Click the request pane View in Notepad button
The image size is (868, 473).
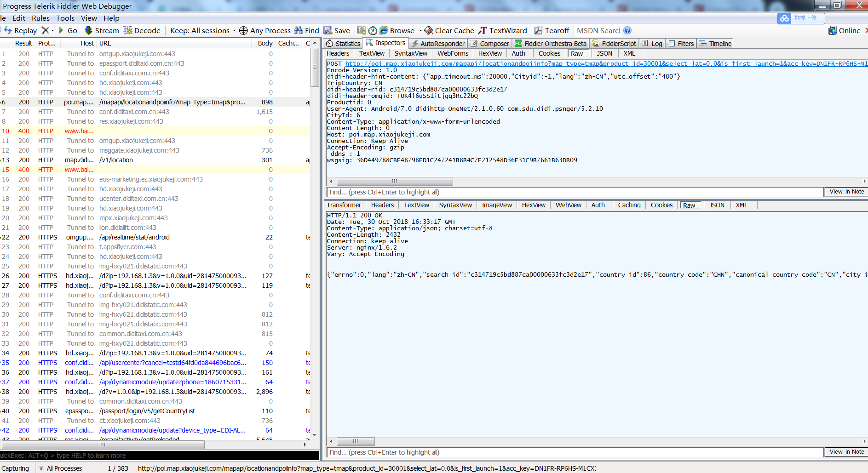(846, 192)
